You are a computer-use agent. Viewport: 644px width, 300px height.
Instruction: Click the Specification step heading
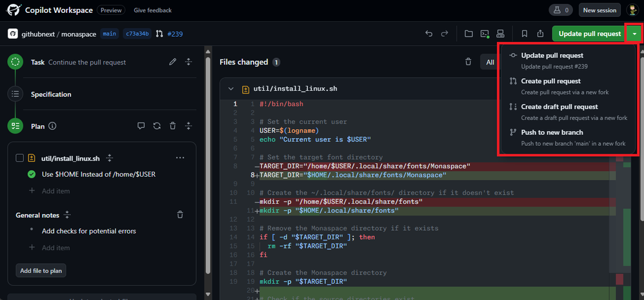51,94
